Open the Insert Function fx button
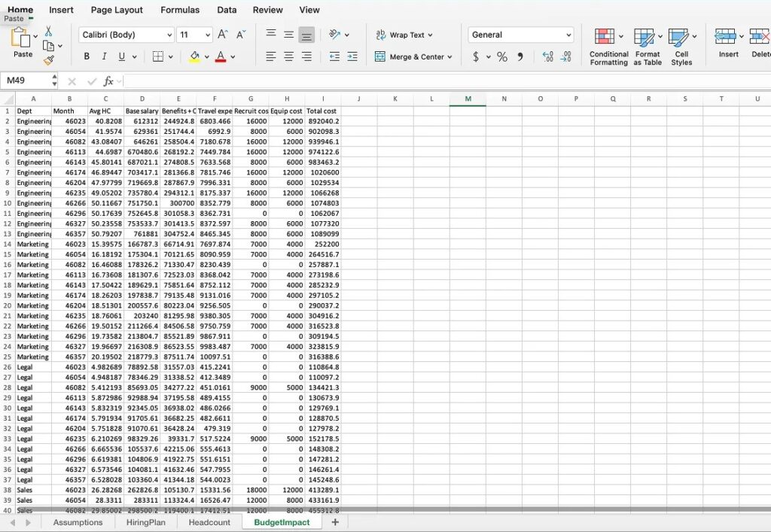The image size is (771, 532). 108,81
